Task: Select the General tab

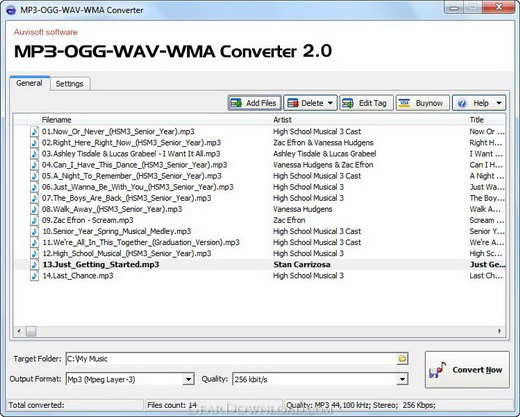Action: point(29,83)
